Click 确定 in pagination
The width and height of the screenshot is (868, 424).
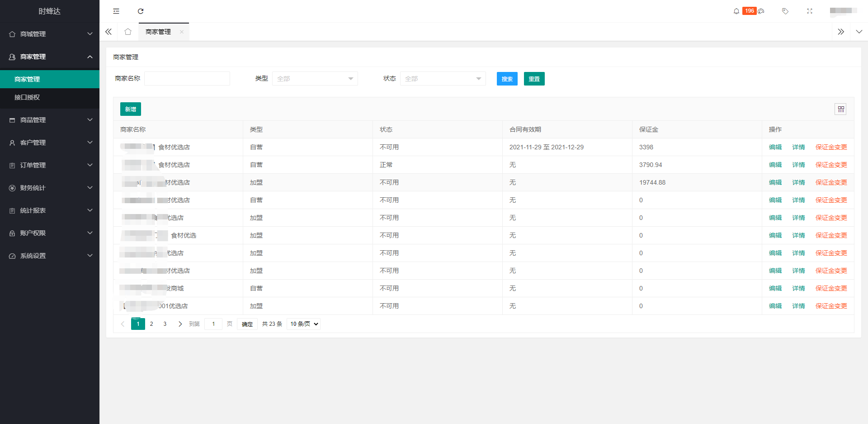pos(247,324)
